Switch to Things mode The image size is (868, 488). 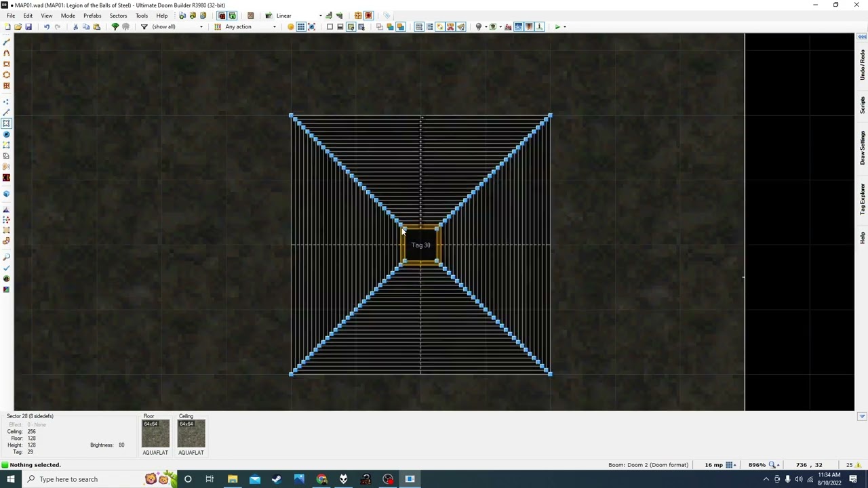tap(6, 134)
